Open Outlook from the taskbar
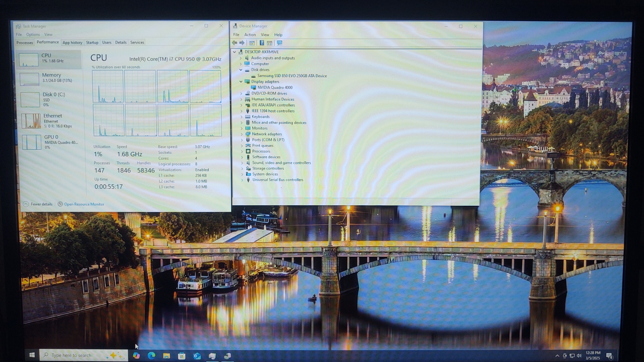This screenshot has height=362, width=644. tap(197, 356)
